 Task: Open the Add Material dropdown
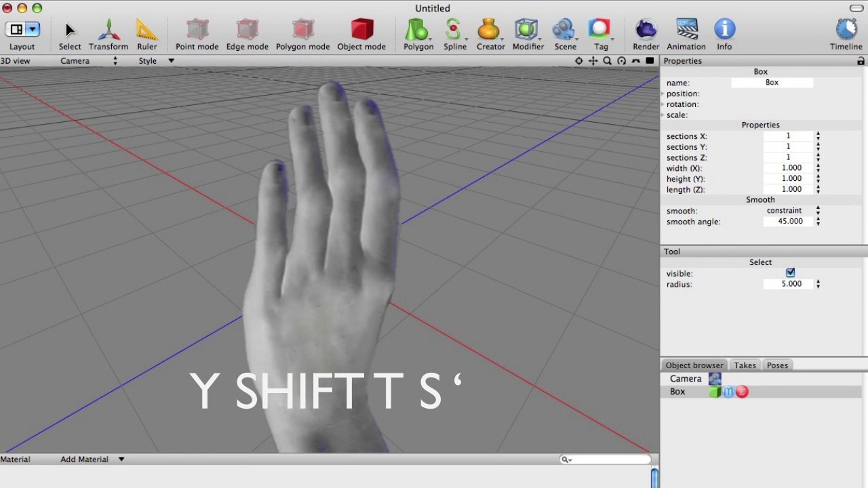92,460
